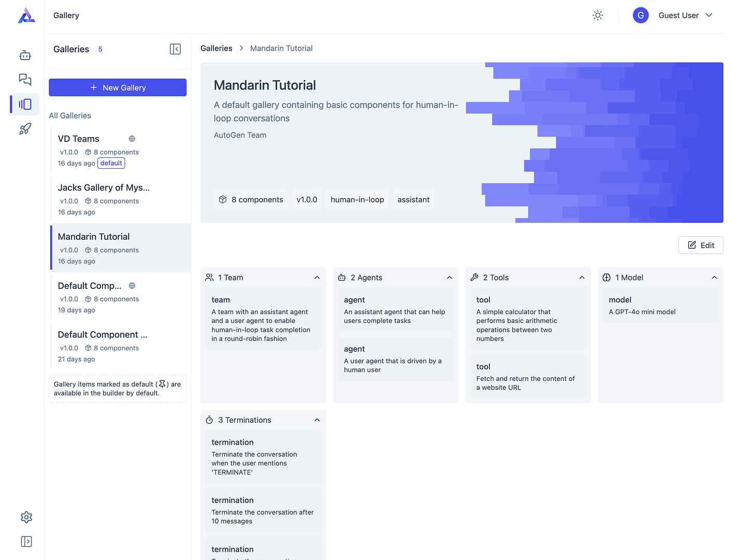
Task: Click the v1.0.0 version tag
Action: coord(307,200)
